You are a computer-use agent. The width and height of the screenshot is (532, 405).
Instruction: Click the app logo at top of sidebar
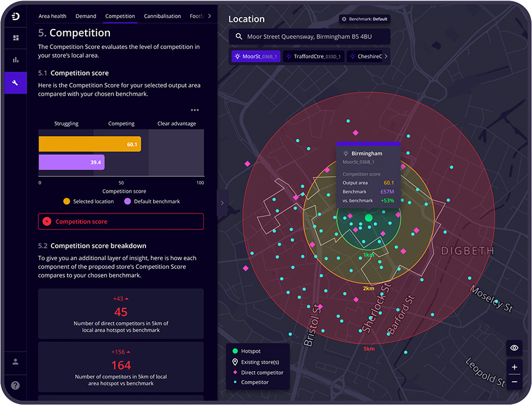pos(16,16)
